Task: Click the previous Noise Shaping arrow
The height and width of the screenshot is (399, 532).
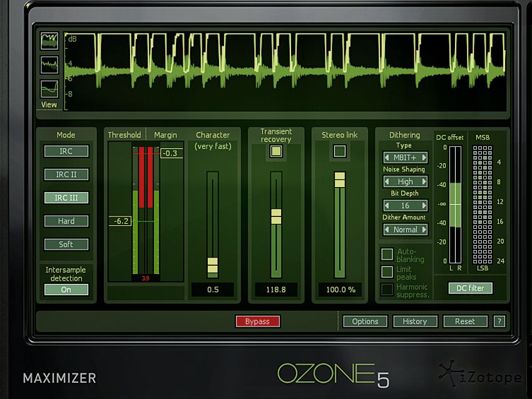Action: [x=387, y=182]
